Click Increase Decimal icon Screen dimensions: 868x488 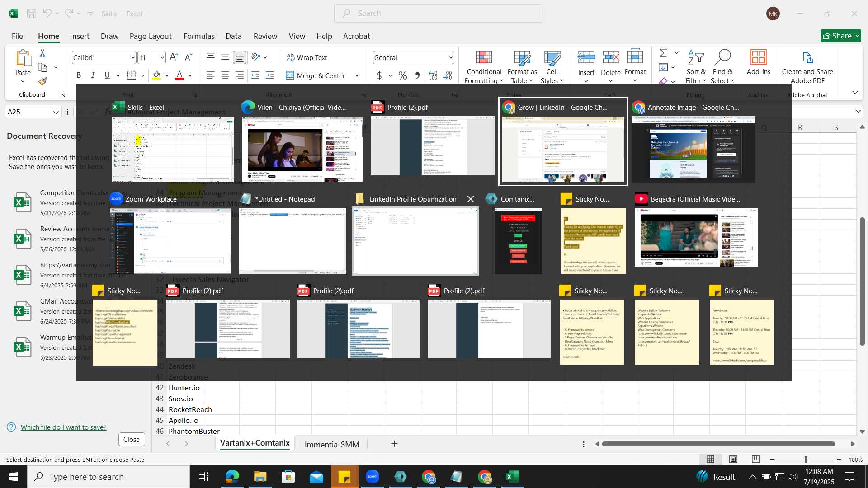433,75
